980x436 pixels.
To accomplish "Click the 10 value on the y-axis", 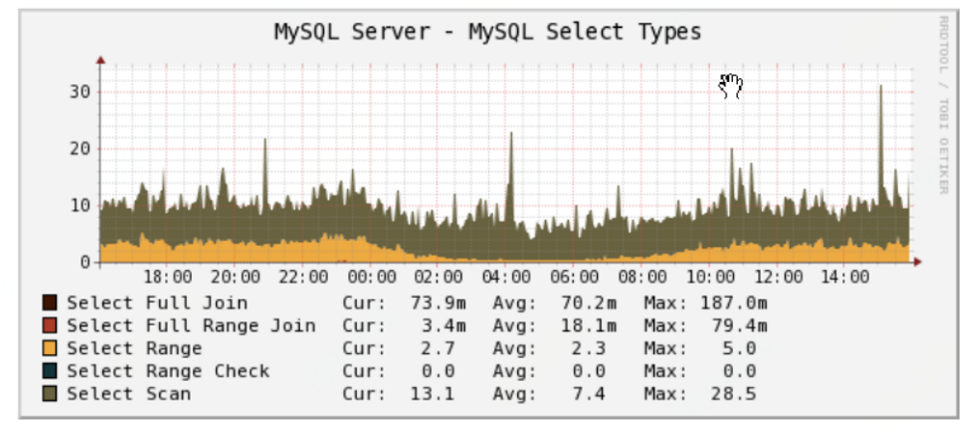I will [x=79, y=205].
